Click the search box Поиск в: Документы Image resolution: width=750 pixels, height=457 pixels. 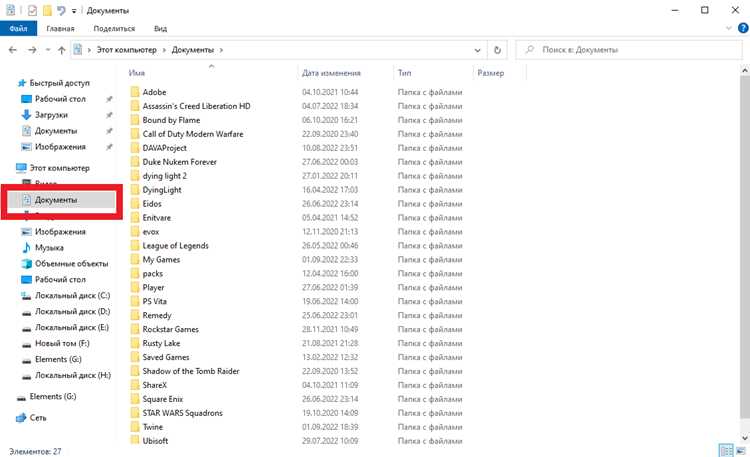click(629, 50)
